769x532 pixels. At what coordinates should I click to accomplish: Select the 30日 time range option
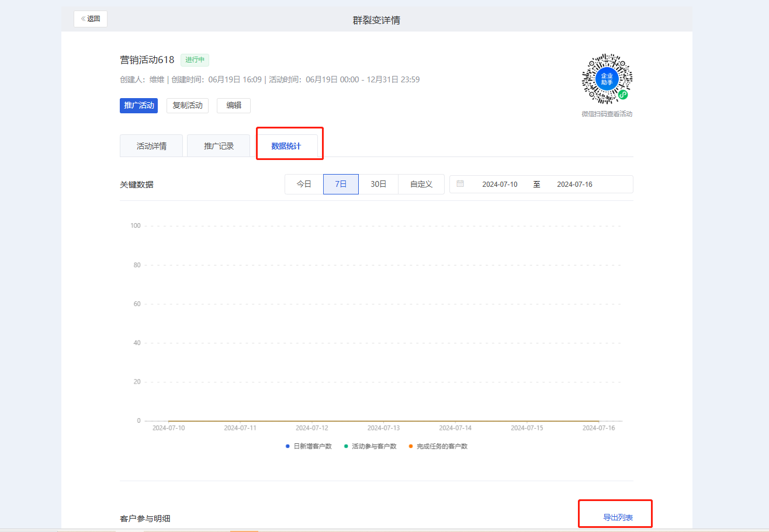(x=379, y=184)
